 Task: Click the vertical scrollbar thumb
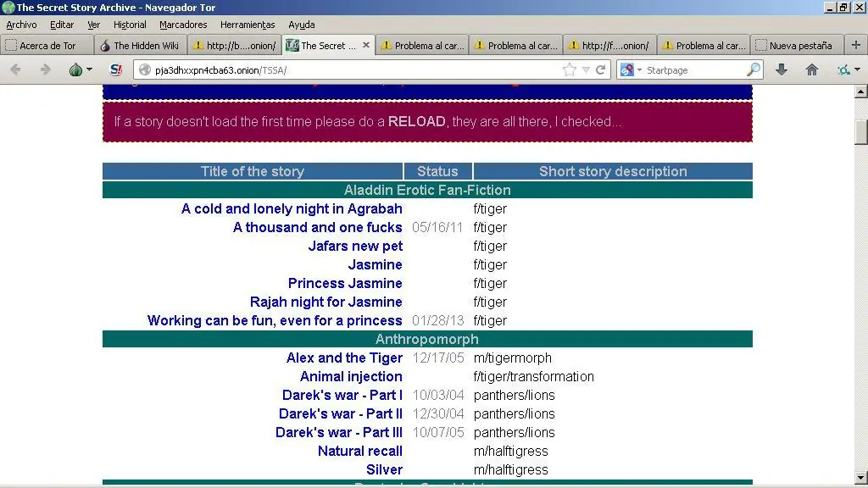click(x=861, y=131)
